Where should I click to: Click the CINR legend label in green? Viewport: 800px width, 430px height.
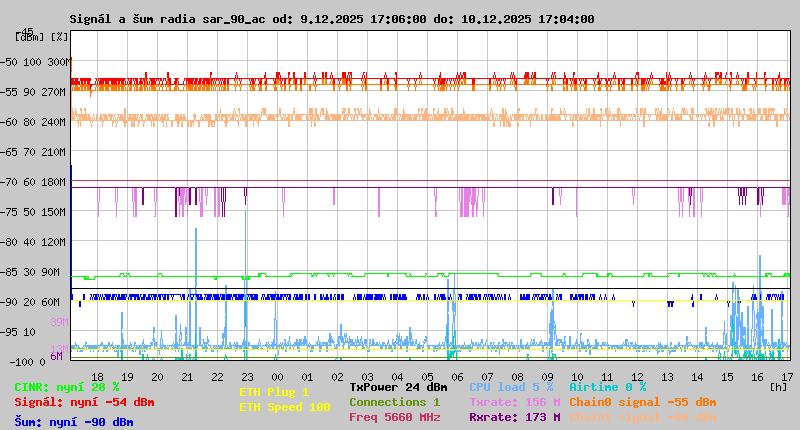click(66, 386)
